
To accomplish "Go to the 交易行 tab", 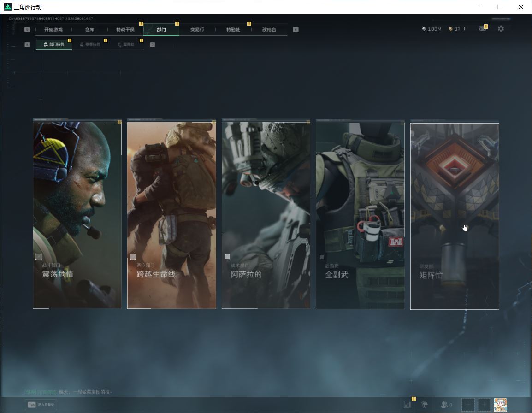I will click(197, 29).
